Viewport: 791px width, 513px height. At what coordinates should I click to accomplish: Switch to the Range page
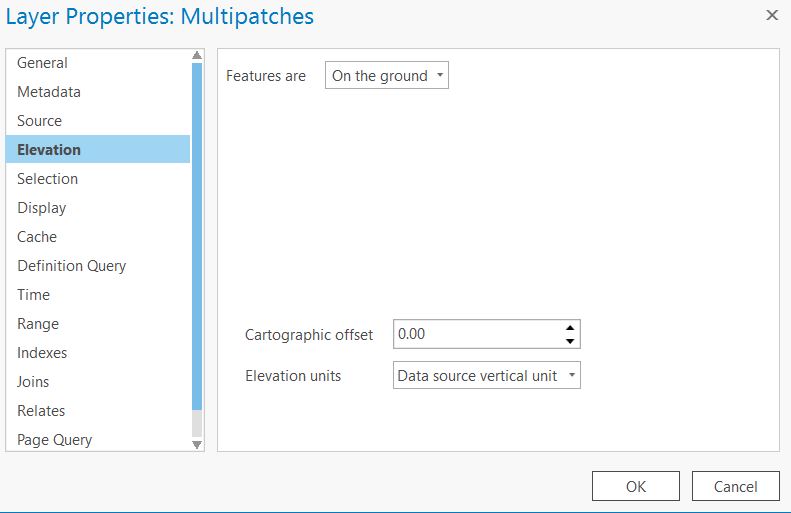(x=38, y=324)
